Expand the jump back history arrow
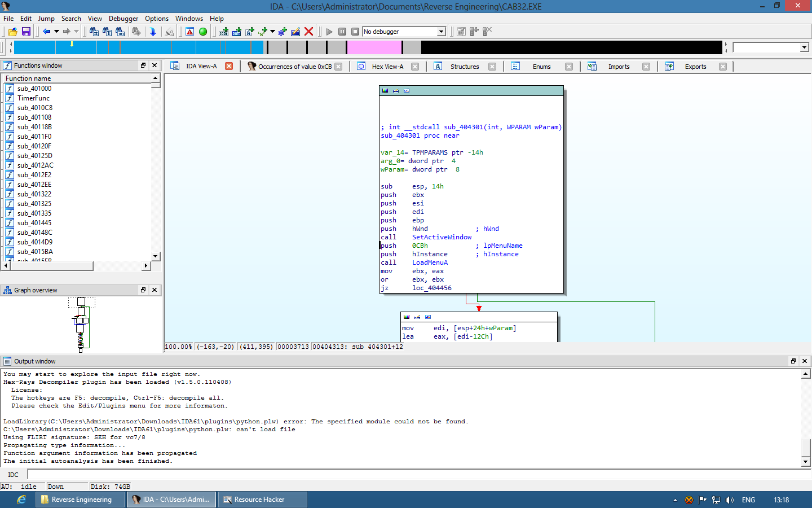 [56, 32]
